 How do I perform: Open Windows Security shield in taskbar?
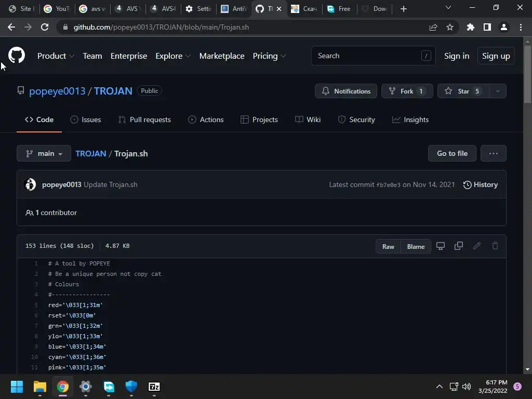pyautogui.click(x=131, y=387)
